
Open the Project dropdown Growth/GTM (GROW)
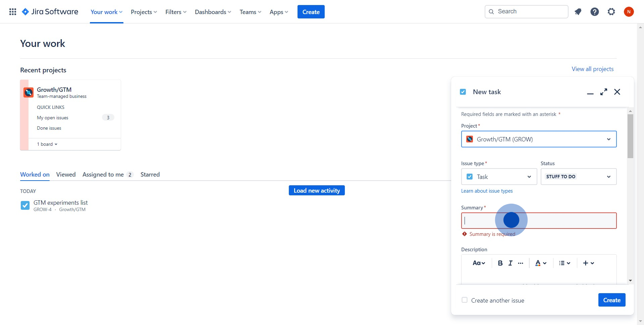539,139
